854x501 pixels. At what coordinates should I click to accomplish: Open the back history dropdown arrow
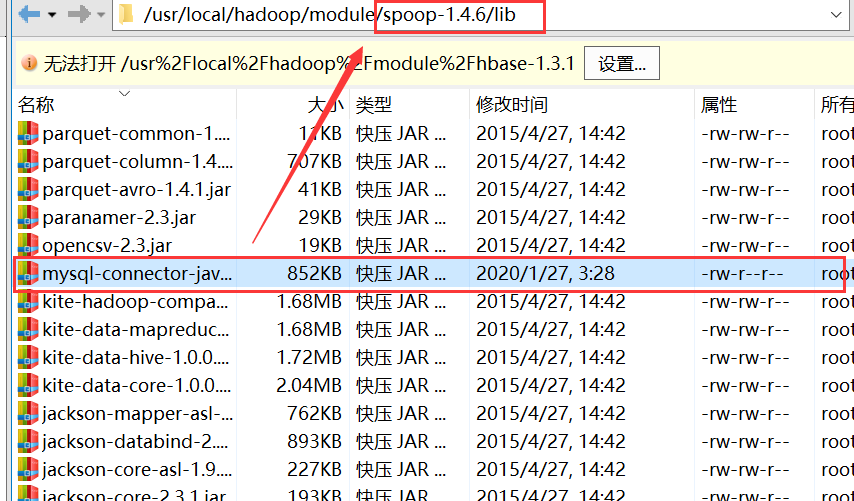tap(52, 15)
